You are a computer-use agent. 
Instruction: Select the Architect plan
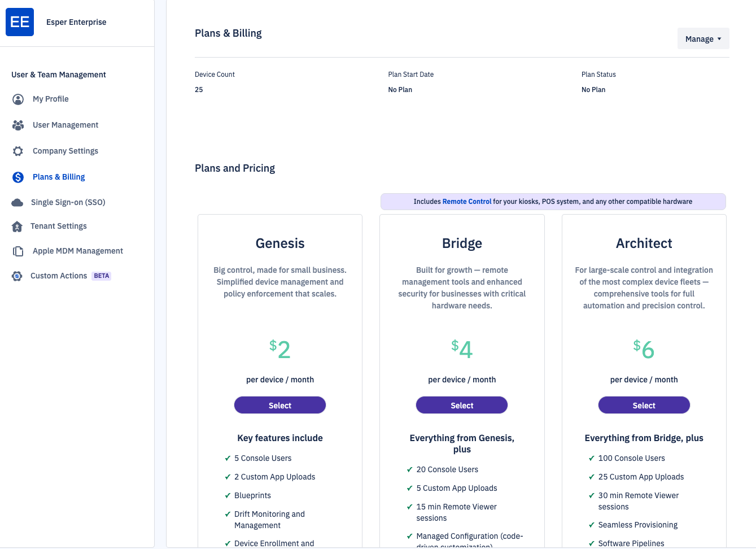point(644,405)
